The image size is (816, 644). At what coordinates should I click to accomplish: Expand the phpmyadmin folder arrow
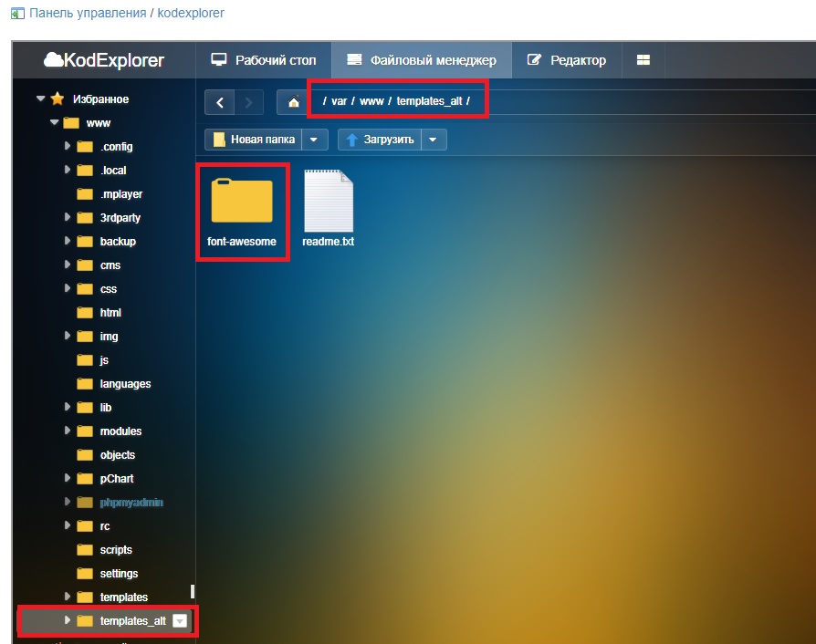point(68,502)
